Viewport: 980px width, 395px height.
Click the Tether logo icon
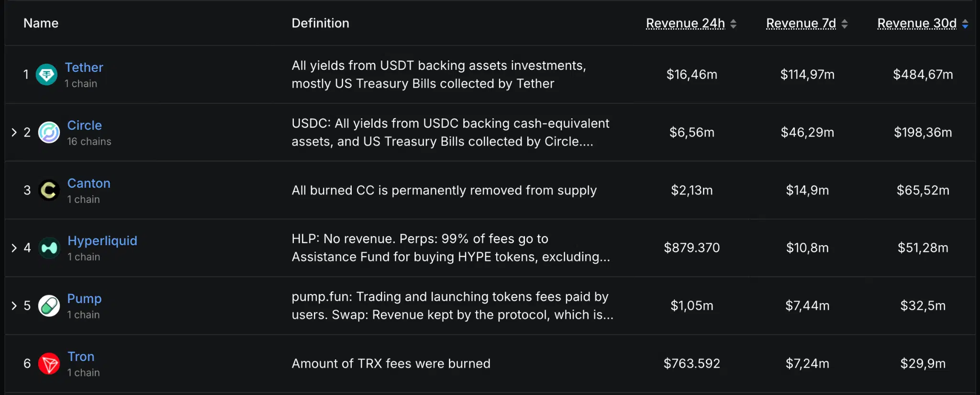(x=47, y=75)
